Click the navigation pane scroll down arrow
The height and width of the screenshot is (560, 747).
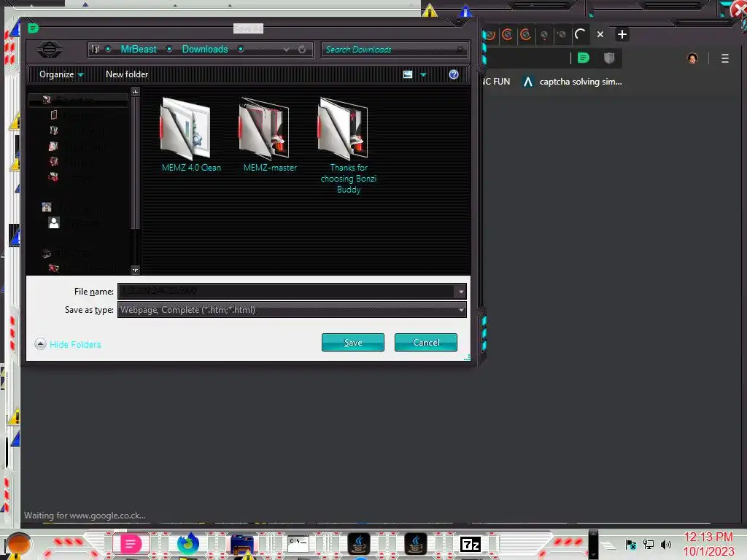coord(135,270)
